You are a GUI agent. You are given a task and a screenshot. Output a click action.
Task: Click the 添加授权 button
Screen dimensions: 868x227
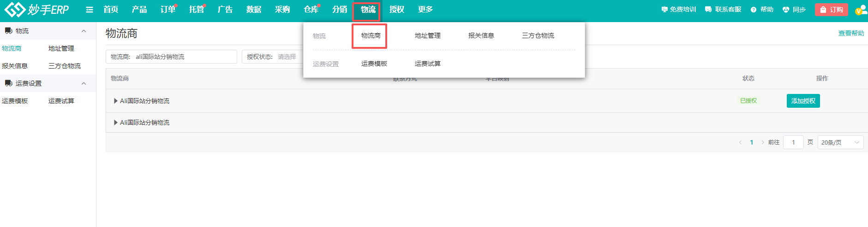(x=803, y=101)
